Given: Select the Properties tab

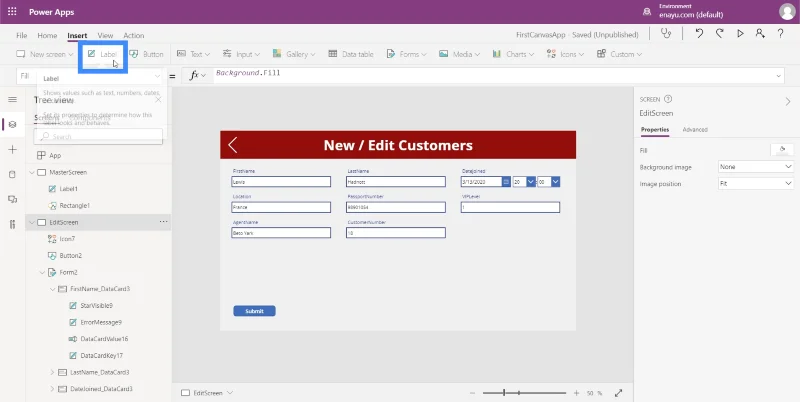Looking at the screenshot, I should pyautogui.click(x=655, y=130).
